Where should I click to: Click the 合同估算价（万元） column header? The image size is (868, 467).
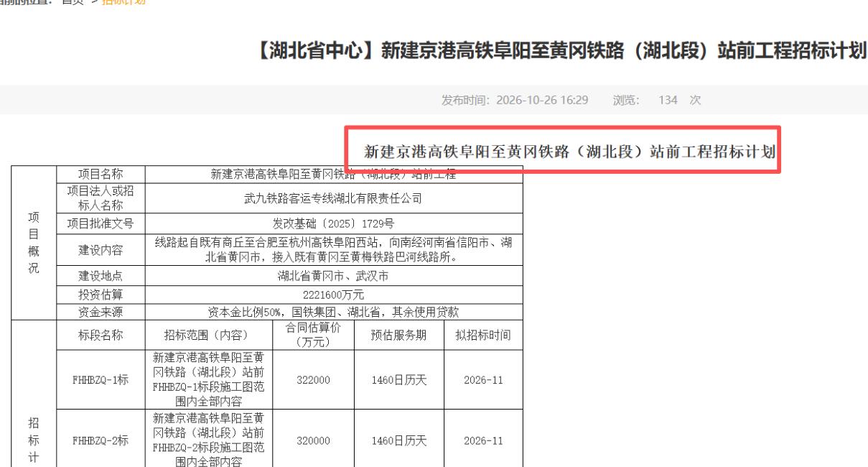[x=314, y=335]
